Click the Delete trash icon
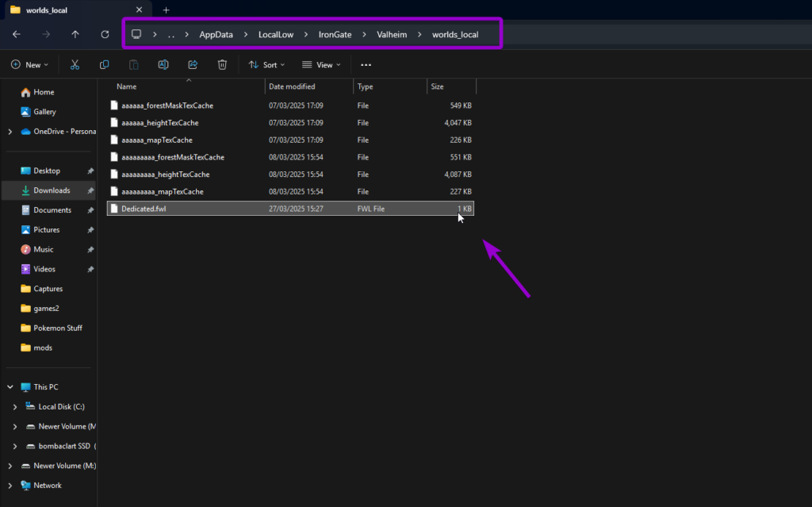Screen dimensions: 812x507 (x=222, y=65)
